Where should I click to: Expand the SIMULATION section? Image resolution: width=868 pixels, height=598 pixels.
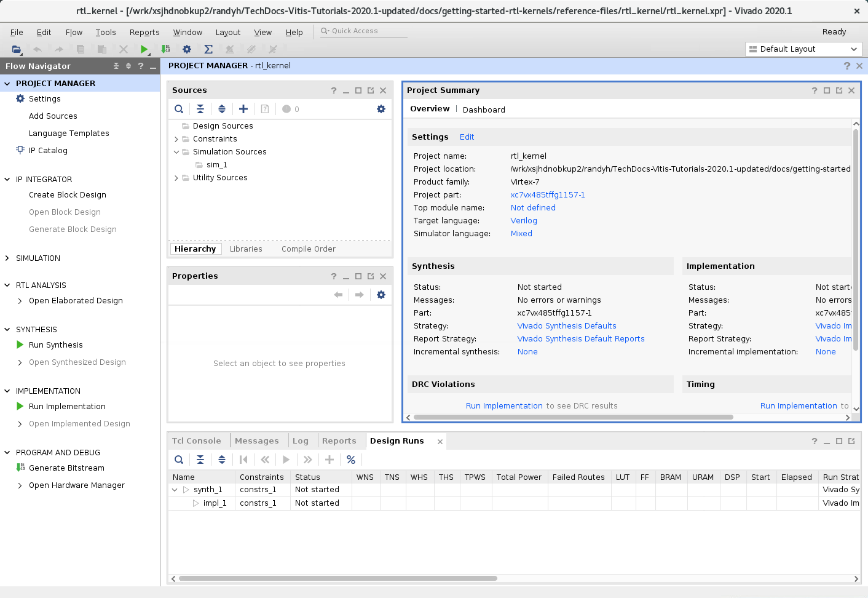click(7, 258)
